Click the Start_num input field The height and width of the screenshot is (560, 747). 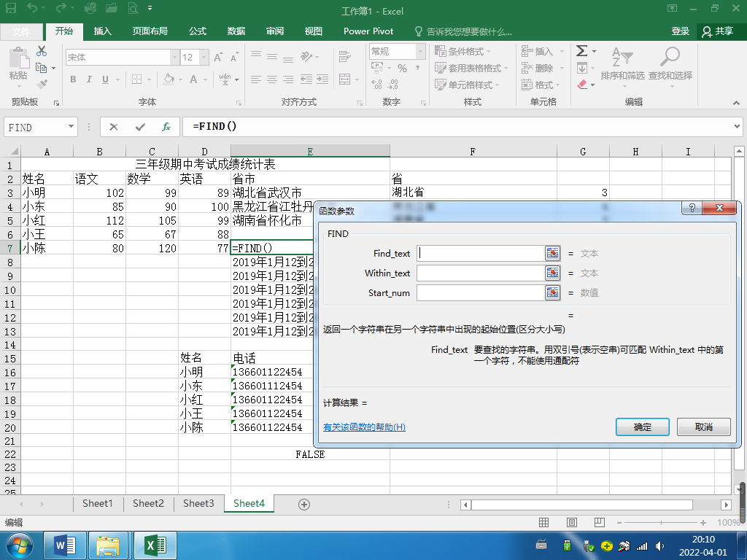pos(480,292)
